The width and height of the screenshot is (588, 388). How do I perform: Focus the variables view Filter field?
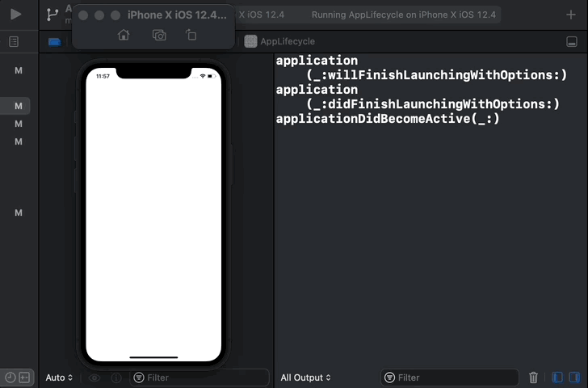point(199,377)
